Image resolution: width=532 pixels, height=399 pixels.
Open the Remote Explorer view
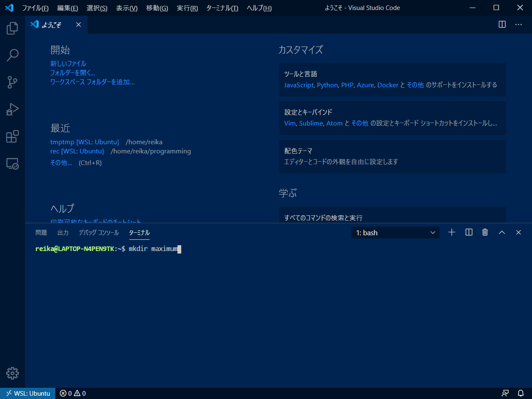[x=12, y=164]
